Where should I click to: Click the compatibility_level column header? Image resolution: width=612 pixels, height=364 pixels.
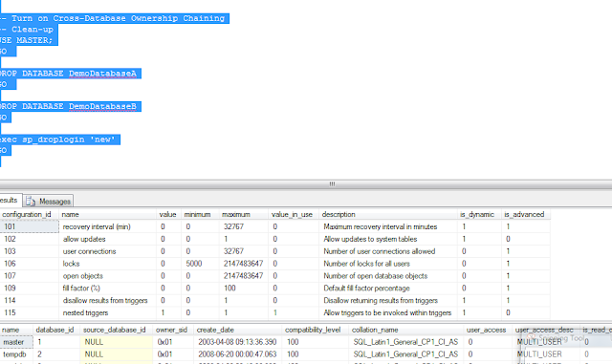(315, 330)
